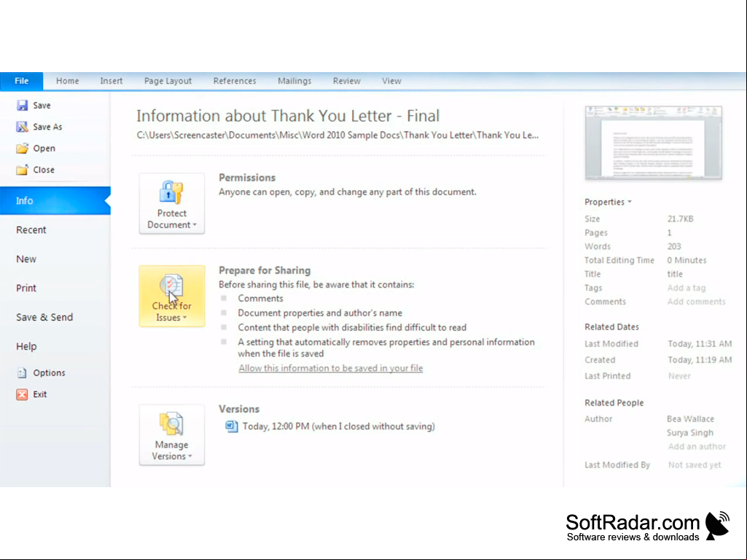
Task: Click the Close label in sidebar
Action: point(44,170)
